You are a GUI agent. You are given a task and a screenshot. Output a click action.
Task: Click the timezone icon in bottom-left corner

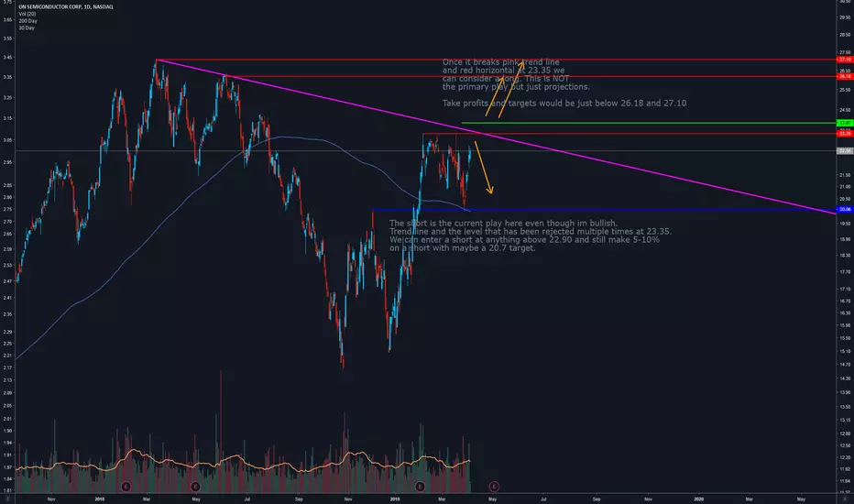click(x=7, y=499)
